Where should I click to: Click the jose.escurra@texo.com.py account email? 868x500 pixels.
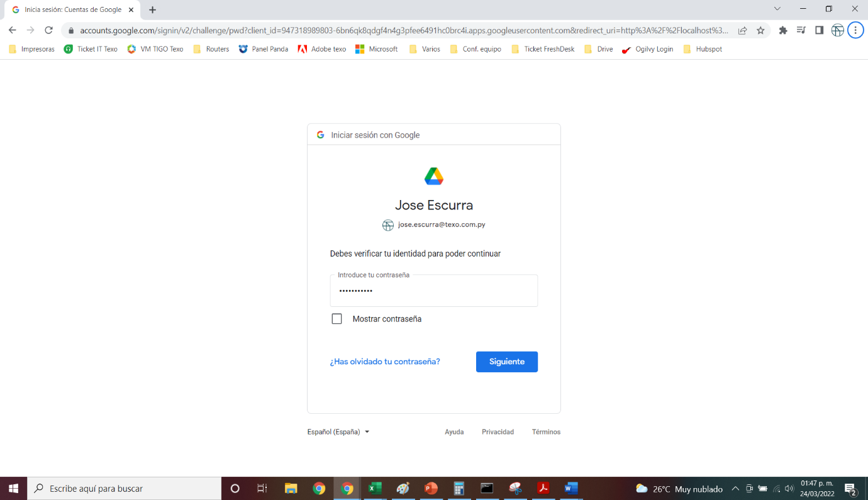(x=442, y=225)
